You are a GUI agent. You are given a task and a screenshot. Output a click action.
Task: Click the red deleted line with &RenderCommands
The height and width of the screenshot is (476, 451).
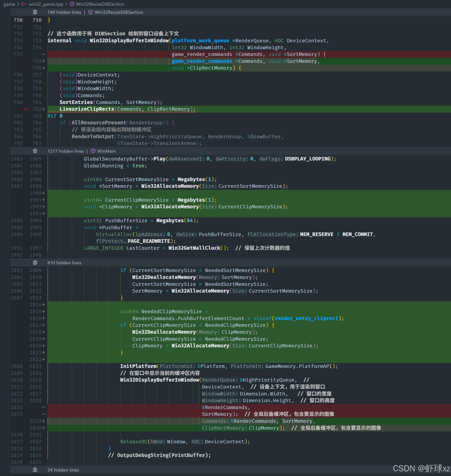tap(226, 407)
